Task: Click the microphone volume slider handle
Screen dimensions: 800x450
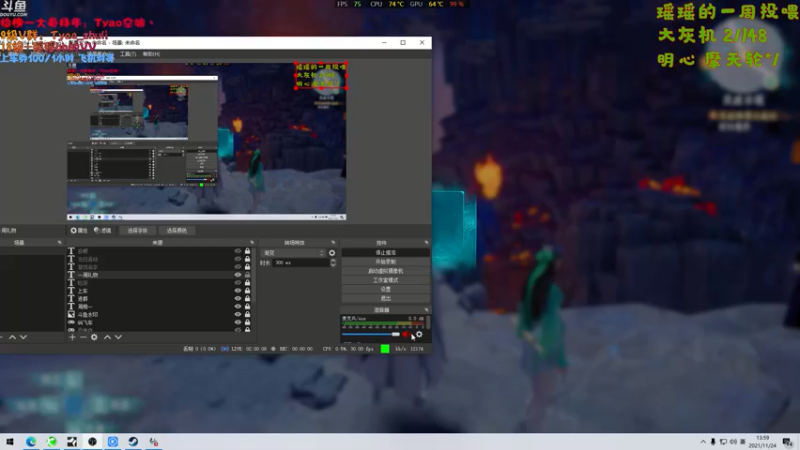Action: point(395,335)
